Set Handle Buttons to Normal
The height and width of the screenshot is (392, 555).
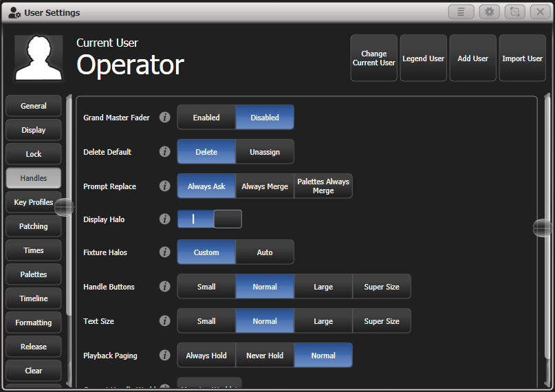[265, 286]
